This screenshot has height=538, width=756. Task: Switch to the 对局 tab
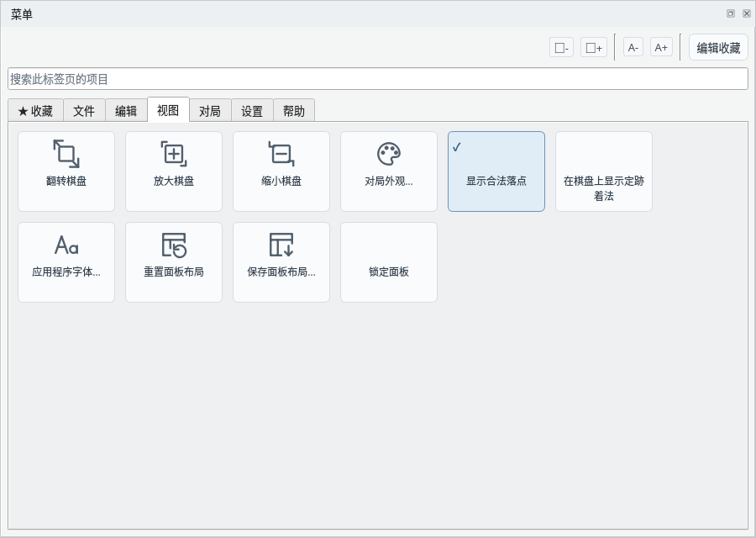pyautogui.click(x=210, y=111)
